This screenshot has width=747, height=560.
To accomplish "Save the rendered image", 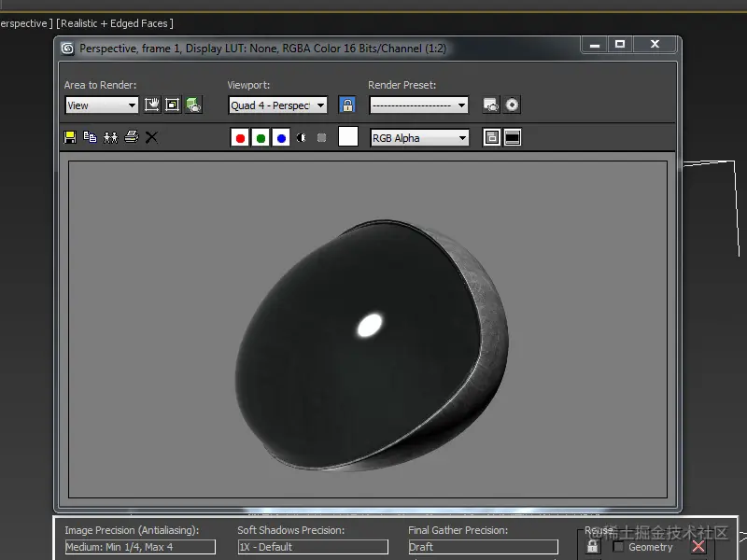I will click(70, 137).
